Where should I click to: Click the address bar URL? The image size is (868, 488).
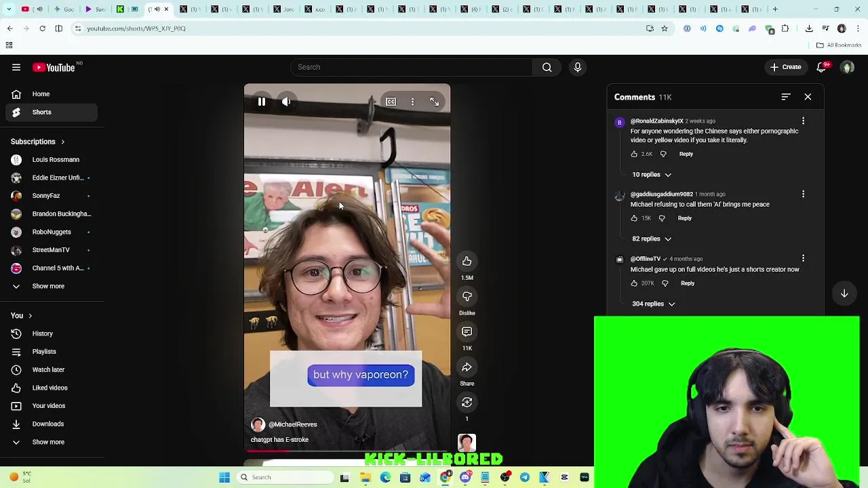[136, 28]
